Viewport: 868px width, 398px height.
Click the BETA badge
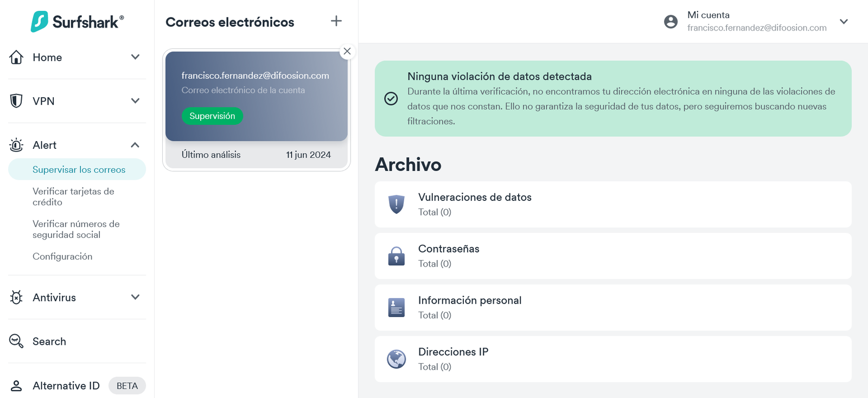point(127,386)
